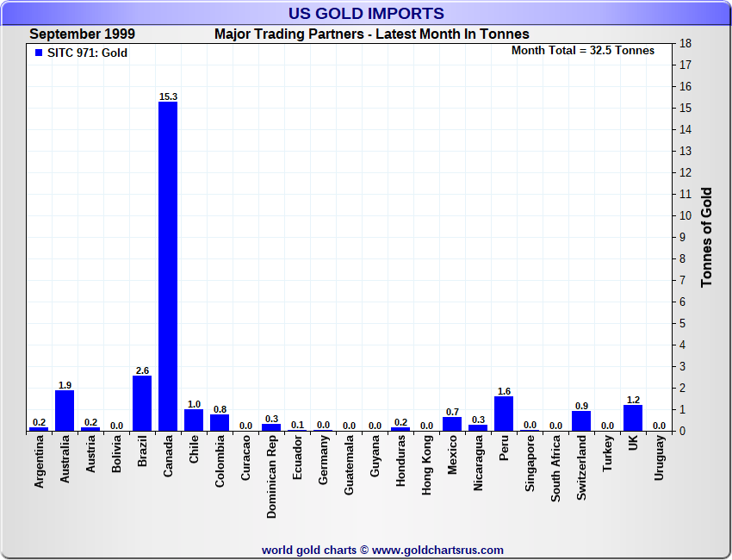Select the Peru bar
Viewport: 732px width, 560px height.
[504, 414]
